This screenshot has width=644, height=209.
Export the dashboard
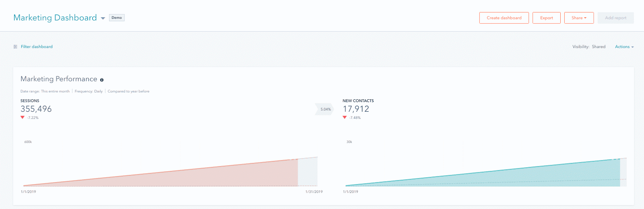546,18
